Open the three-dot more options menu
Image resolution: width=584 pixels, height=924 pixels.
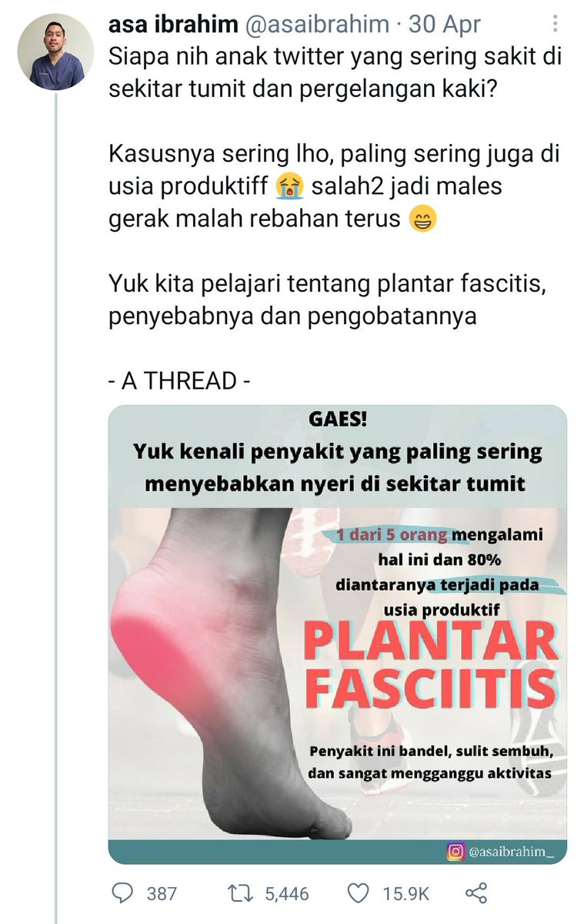554,25
